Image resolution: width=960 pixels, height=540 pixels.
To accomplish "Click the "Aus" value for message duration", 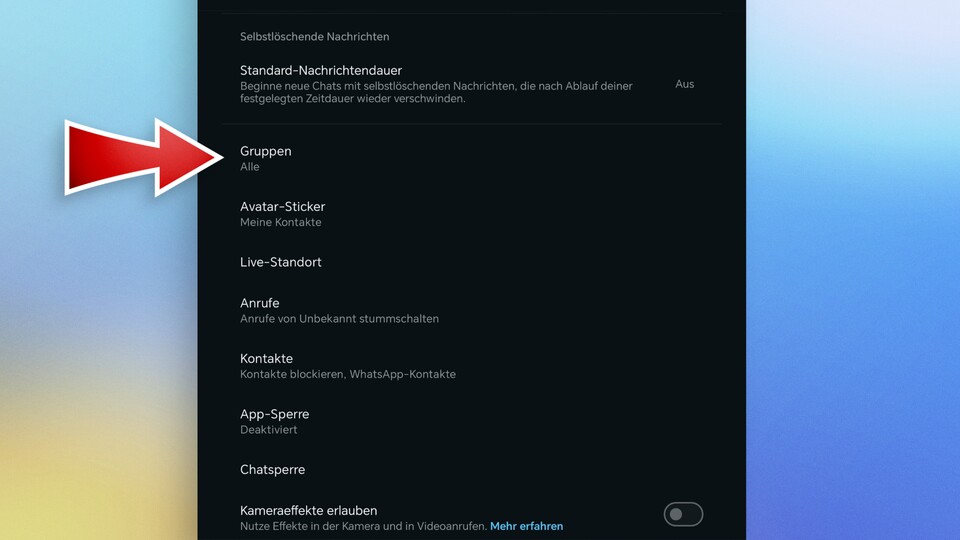I will pyautogui.click(x=684, y=84).
